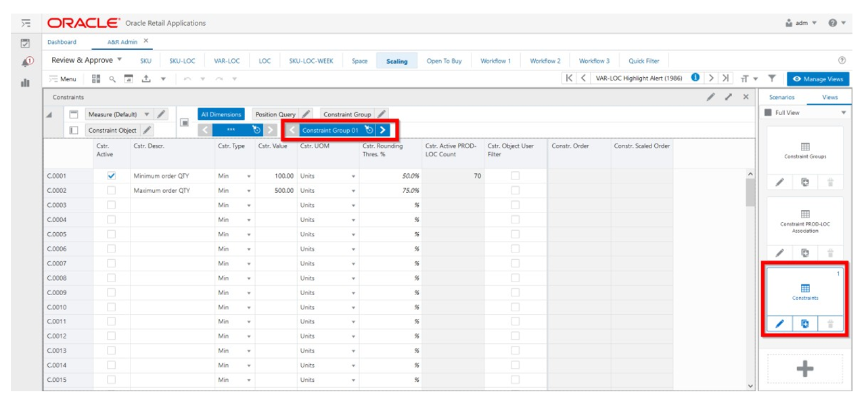Edit the Constraint Object dimension pencil
The width and height of the screenshot is (868, 398).
click(147, 130)
